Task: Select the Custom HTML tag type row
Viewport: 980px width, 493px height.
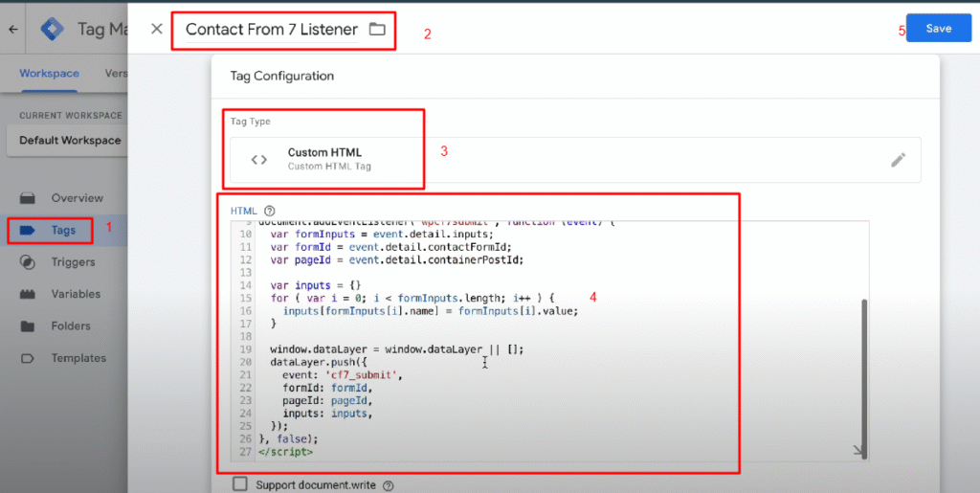Action: tap(575, 160)
